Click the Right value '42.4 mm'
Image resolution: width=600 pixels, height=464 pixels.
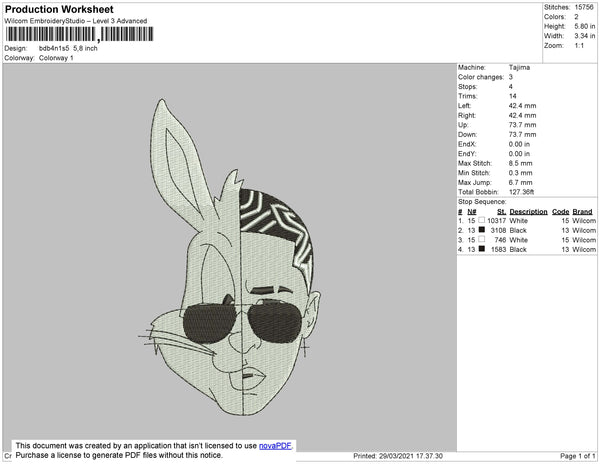(522, 115)
